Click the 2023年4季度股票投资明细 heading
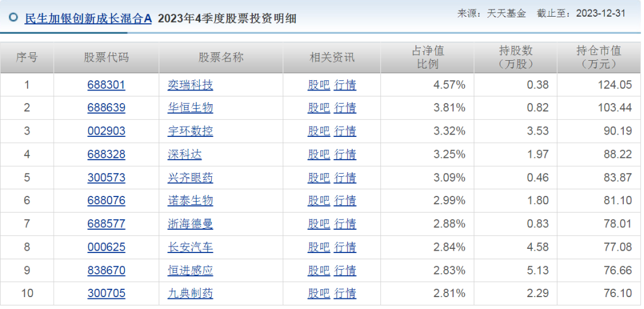This screenshot has width=644, height=309. (x=227, y=18)
